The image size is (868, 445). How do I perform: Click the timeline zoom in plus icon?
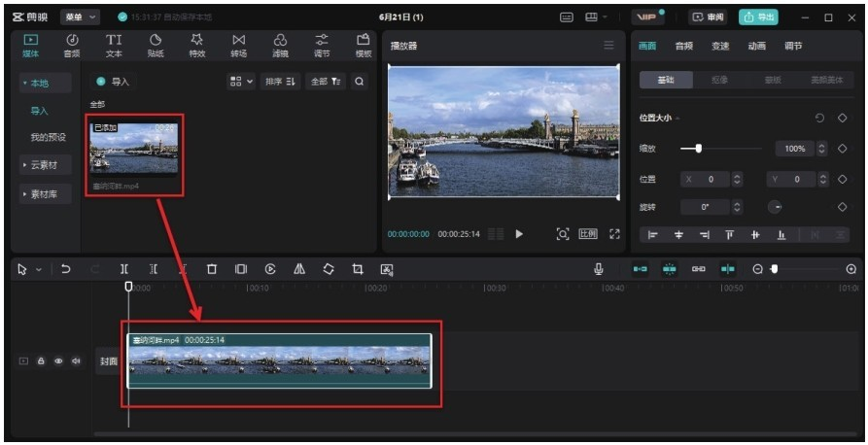click(851, 269)
